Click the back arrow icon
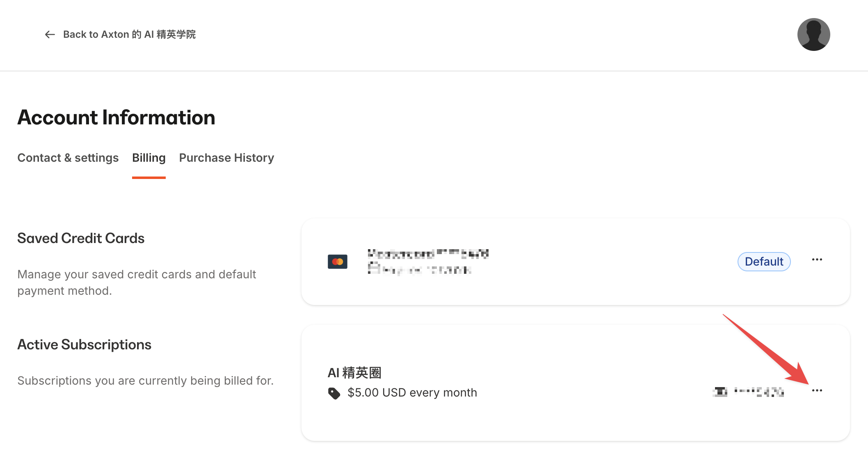The height and width of the screenshot is (454, 868). (x=50, y=34)
